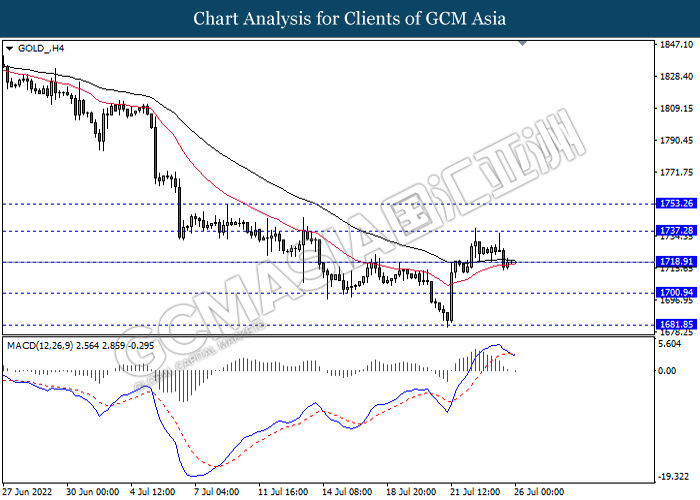Click the 1847.10 price axis value

pos(676,45)
